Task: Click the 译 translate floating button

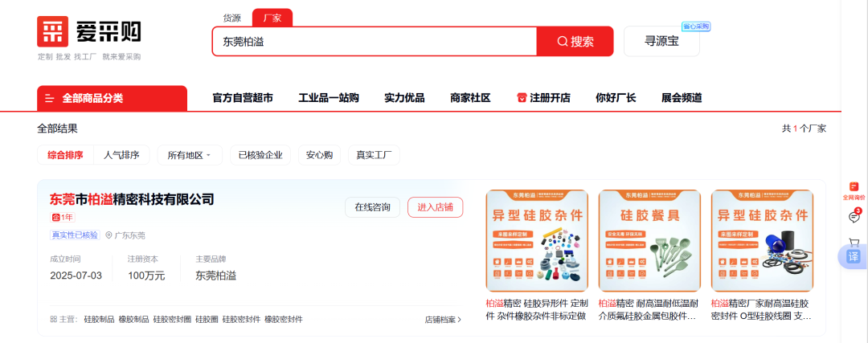Action: click(x=854, y=257)
